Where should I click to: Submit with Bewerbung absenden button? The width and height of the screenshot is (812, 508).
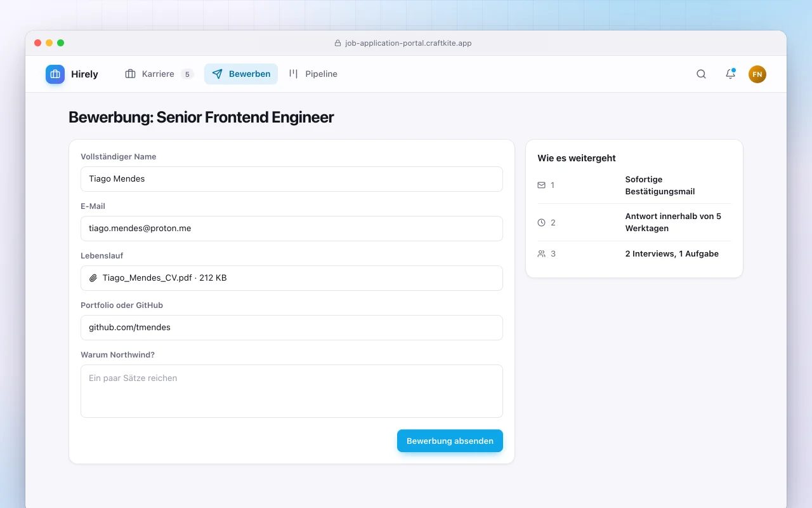pos(450,441)
